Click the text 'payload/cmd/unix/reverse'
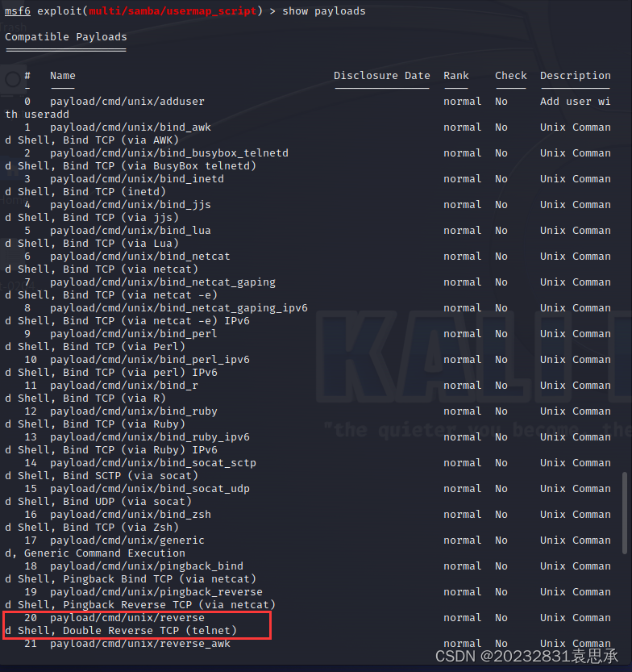632x672 pixels. coord(127,618)
